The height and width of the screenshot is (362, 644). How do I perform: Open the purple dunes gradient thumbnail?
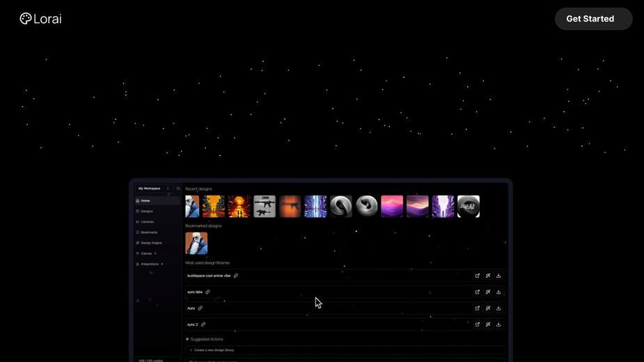pyautogui.click(x=418, y=206)
